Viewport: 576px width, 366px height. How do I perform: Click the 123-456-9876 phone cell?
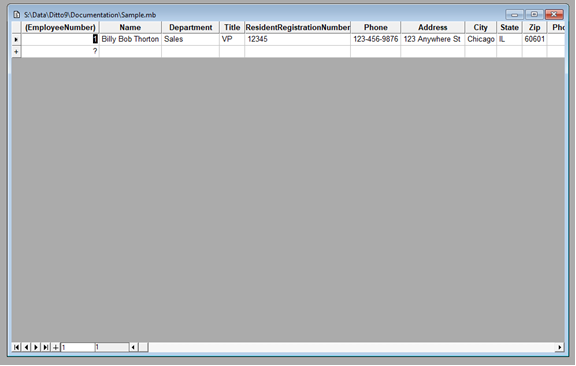point(375,39)
